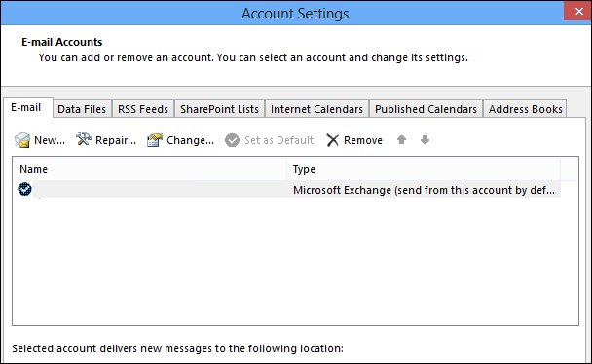Go to the Published Calendars tab
Screen dimensions: 592x364
click(x=425, y=109)
